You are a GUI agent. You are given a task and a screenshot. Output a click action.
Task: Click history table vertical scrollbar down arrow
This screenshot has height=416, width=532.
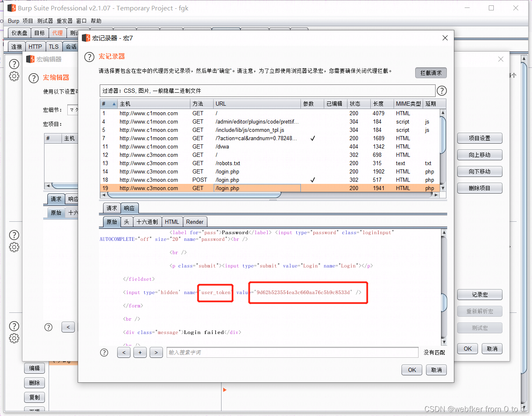click(x=443, y=188)
